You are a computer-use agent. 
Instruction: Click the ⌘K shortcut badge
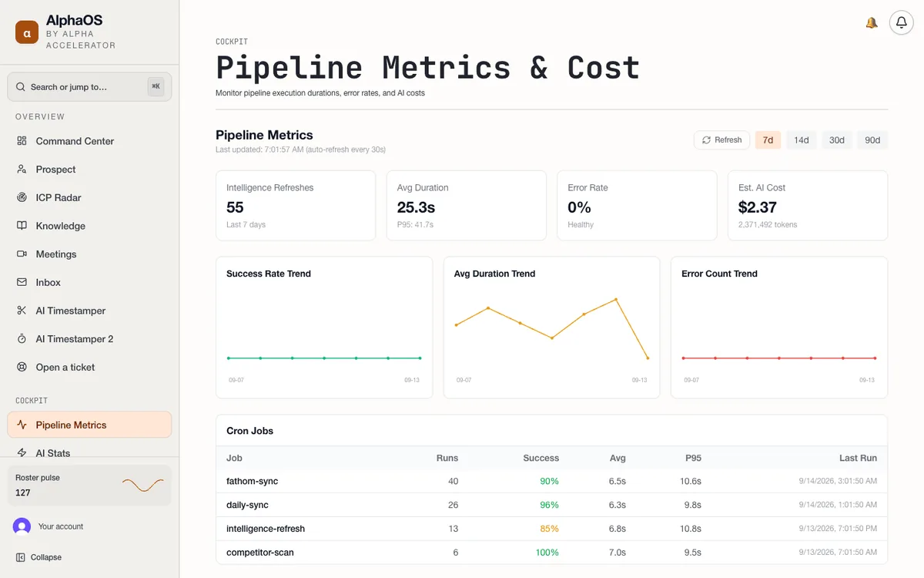[156, 87]
